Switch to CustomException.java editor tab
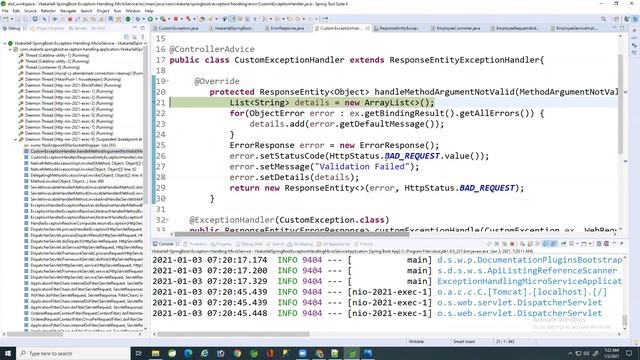Image resolution: width=640 pixels, height=360 pixels. pyautogui.click(x=178, y=28)
